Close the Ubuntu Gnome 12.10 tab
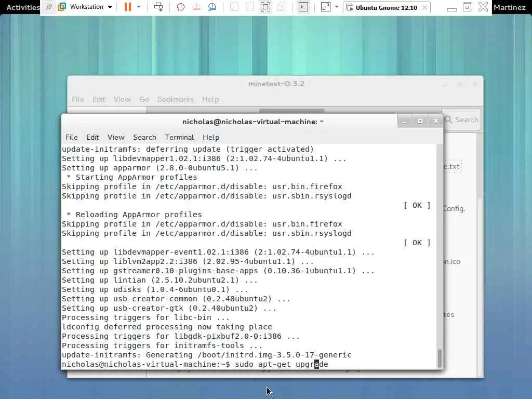This screenshot has height=399, width=532. click(x=424, y=7)
